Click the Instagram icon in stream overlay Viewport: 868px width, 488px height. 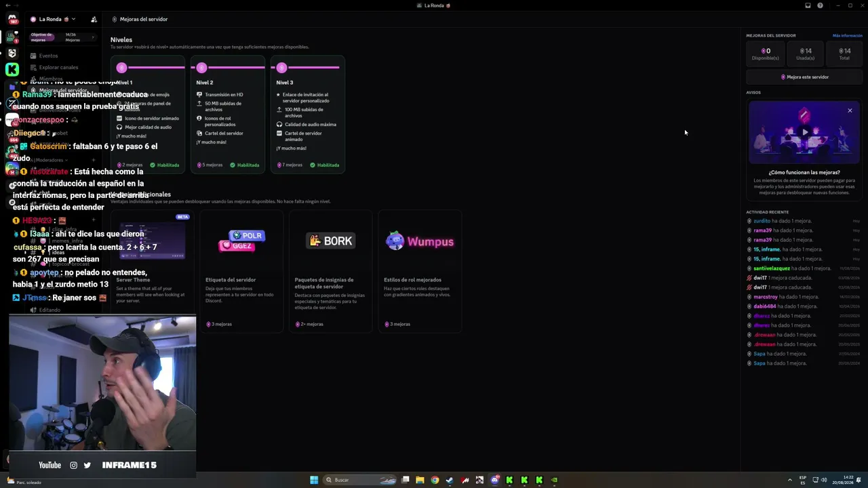point(74,465)
